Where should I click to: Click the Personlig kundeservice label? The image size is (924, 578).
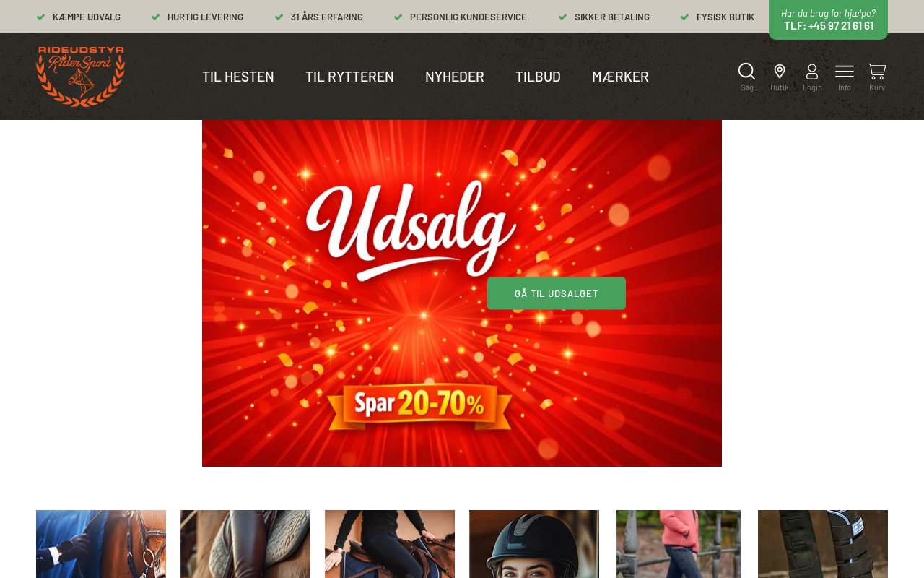tap(468, 17)
